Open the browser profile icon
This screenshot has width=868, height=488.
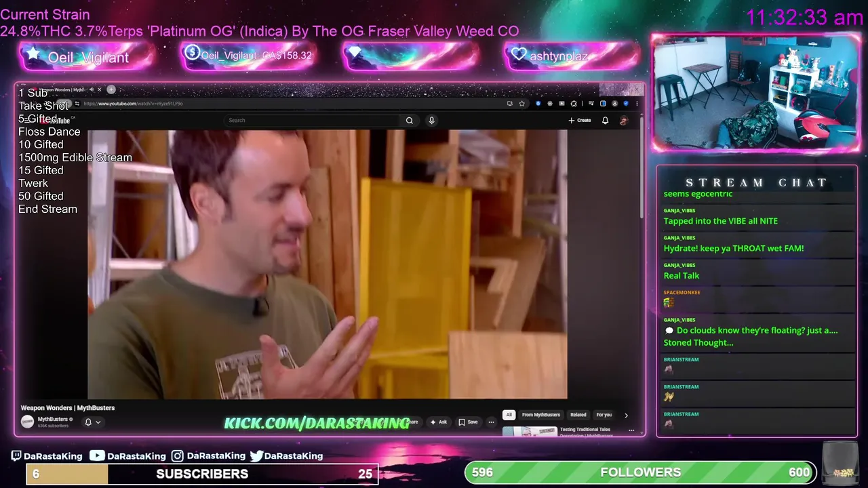(614, 104)
